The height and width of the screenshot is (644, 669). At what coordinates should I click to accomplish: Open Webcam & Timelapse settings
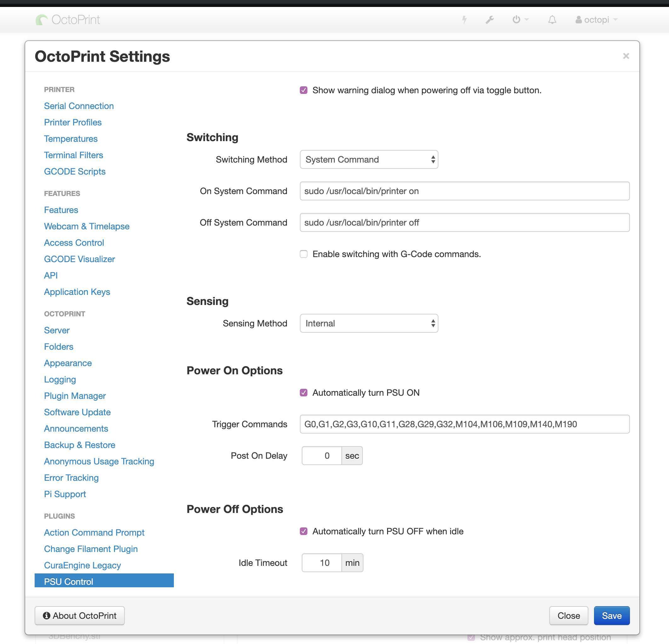[x=87, y=227]
